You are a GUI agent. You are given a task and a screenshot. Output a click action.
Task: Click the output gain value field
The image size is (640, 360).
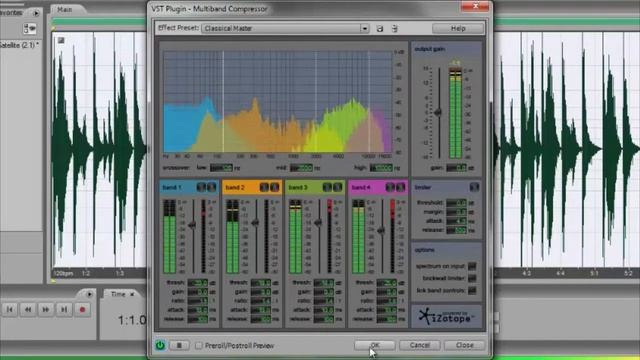click(x=456, y=168)
